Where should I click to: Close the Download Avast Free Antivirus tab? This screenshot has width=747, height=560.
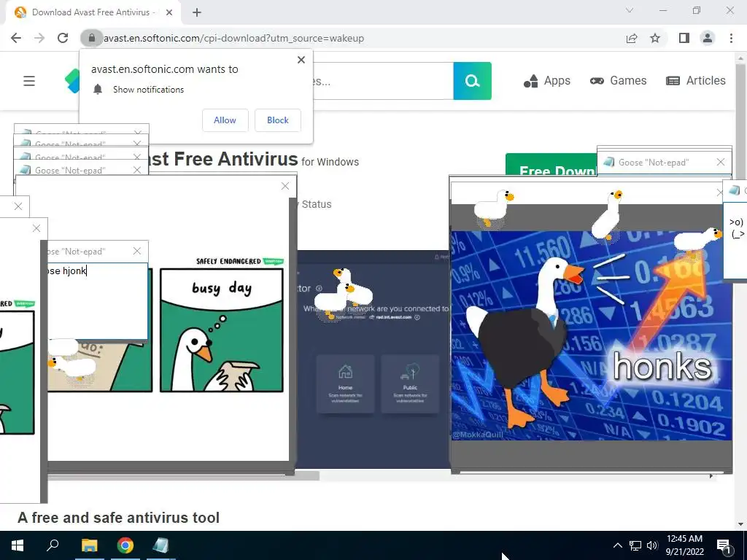pos(169,12)
